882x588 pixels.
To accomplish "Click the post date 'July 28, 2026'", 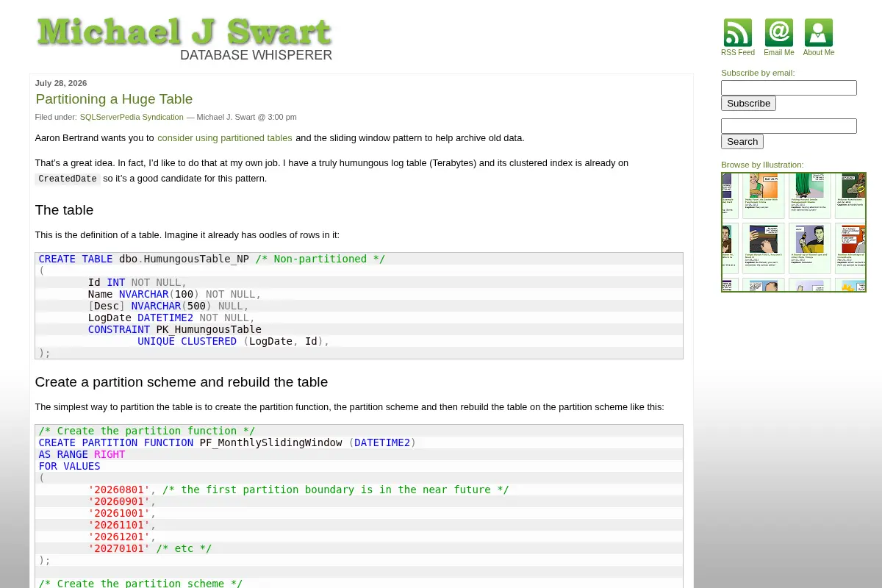I will click(x=61, y=83).
